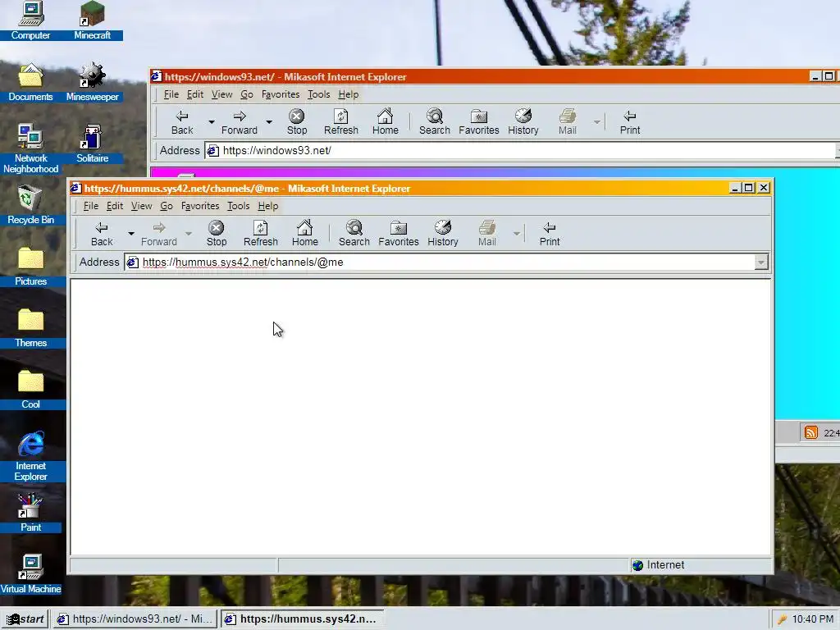The width and height of the screenshot is (840, 630).
Task: Click Forward in the windows93.net window
Action: (x=240, y=122)
